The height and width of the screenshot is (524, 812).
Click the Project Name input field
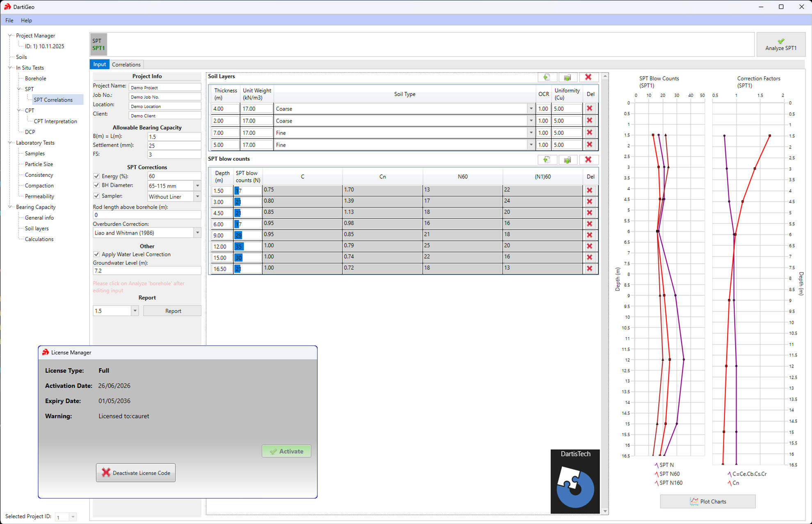[x=165, y=87]
